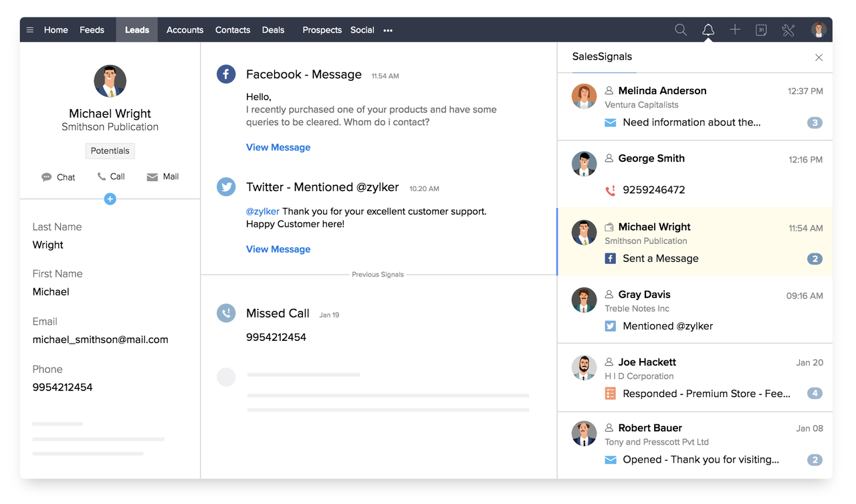Open the Accounts tab
Screen dimensions: 856x504
coord(185,30)
